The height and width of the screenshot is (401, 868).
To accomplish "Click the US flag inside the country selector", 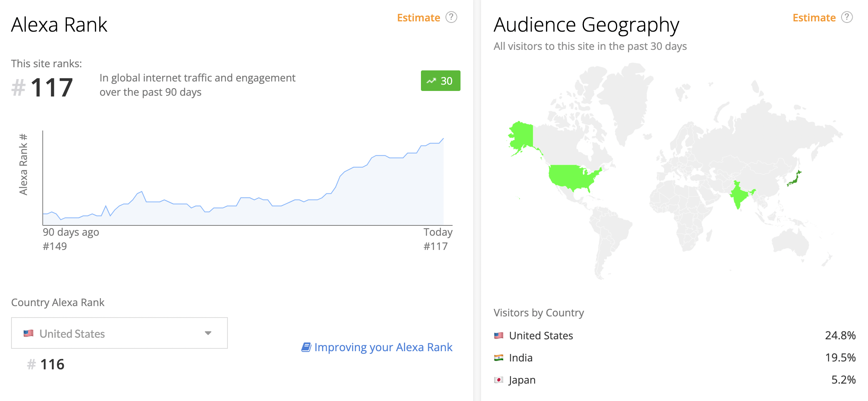I will pyautogui.click(x=29, y=333).
